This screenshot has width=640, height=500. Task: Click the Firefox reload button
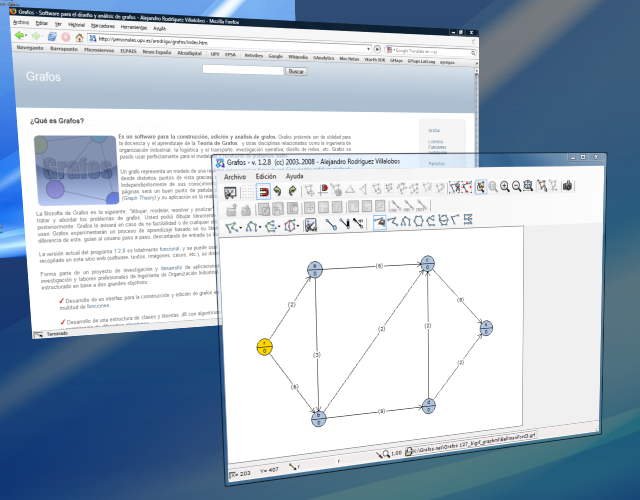[53, 36]
